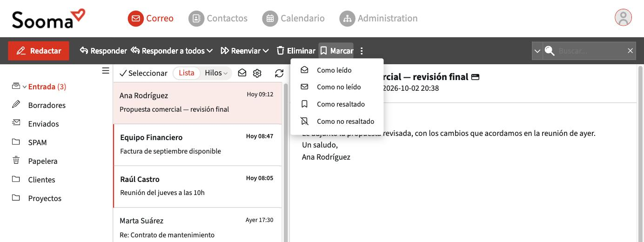Mark message Como no leído

(x=337, y=87)
